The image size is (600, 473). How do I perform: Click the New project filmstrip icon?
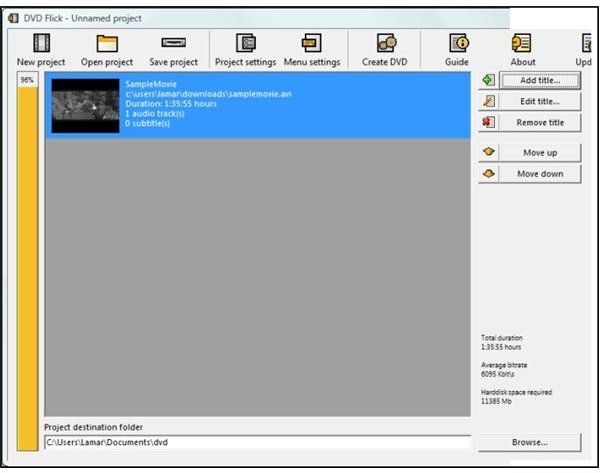[41, 43]
